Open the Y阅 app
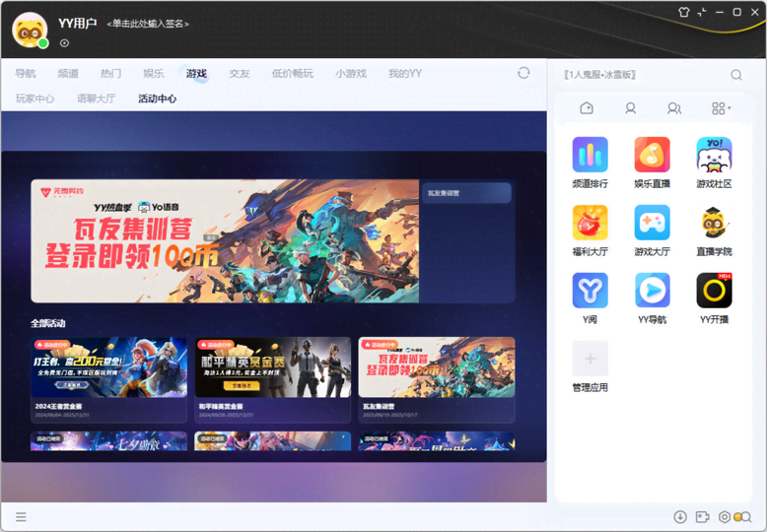Viewport: 767px width, 532px height. click(590, 291)
